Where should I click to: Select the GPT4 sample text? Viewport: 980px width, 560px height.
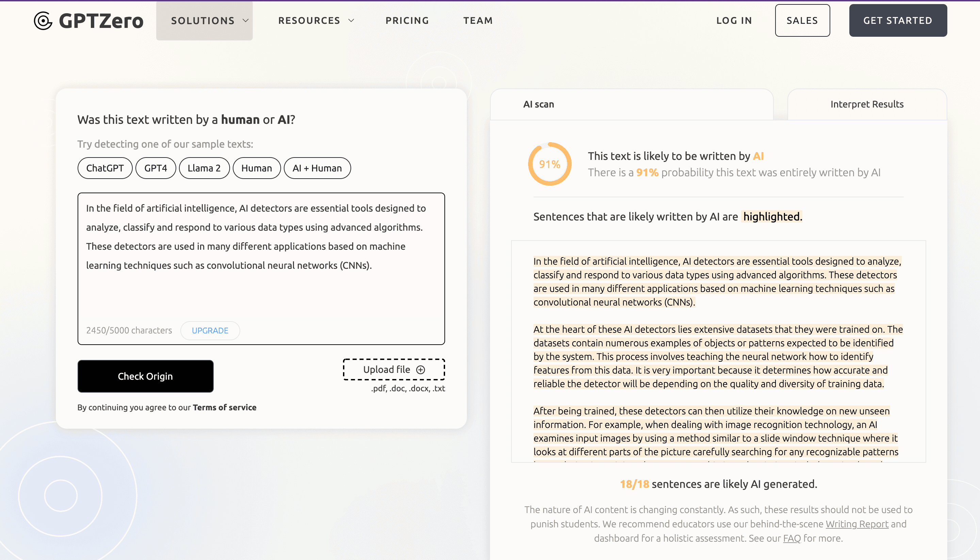coord(156,168)
